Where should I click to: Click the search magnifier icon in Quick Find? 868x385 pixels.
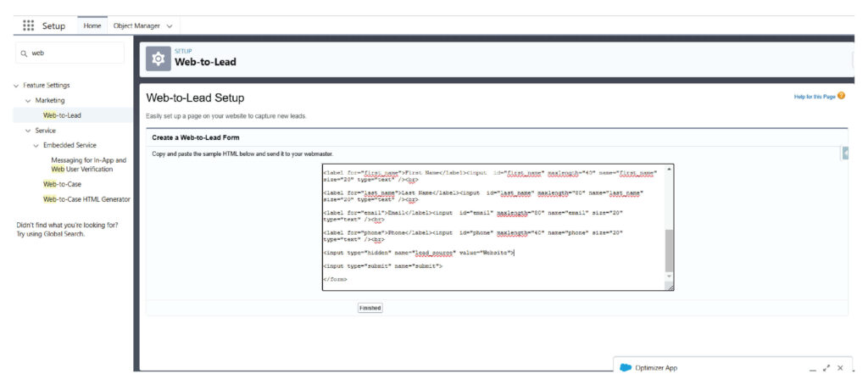tap(24, 53)
